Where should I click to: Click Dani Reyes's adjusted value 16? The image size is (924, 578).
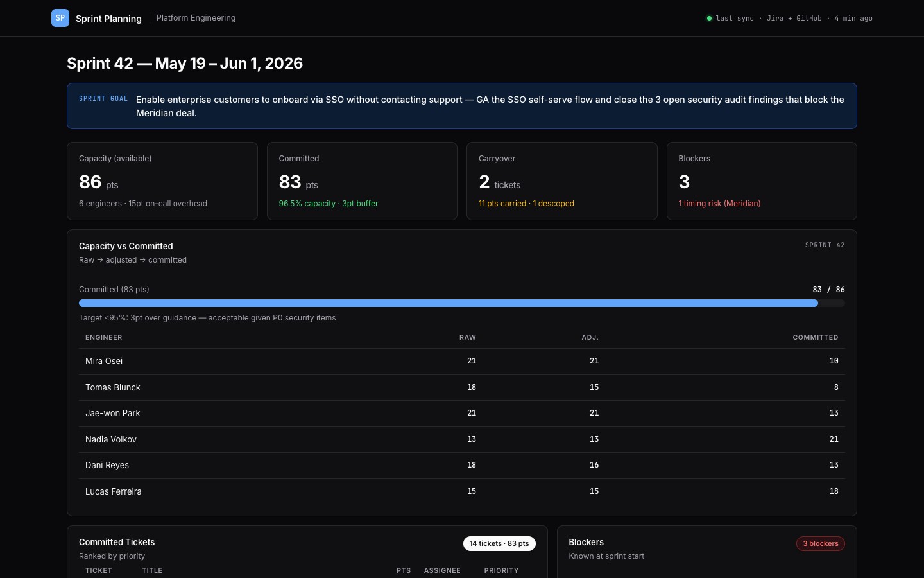tap(594, 465)
